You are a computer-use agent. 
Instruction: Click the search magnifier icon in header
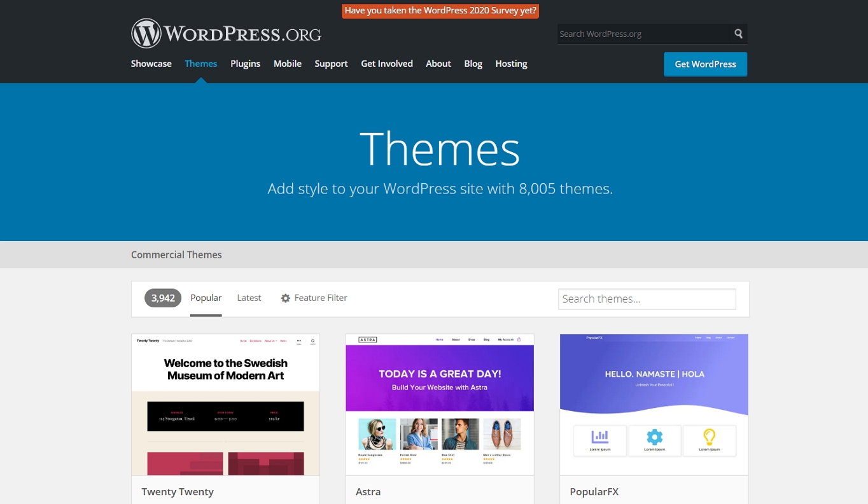[x=738, y=34]
